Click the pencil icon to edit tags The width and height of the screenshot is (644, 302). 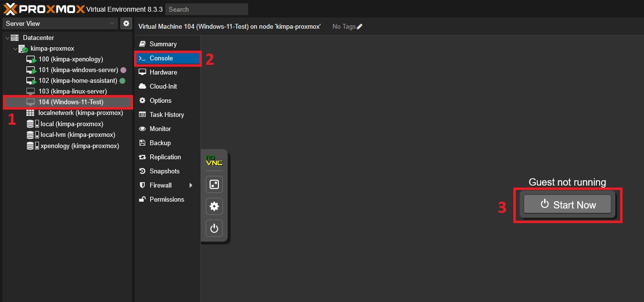click(360, 27)
